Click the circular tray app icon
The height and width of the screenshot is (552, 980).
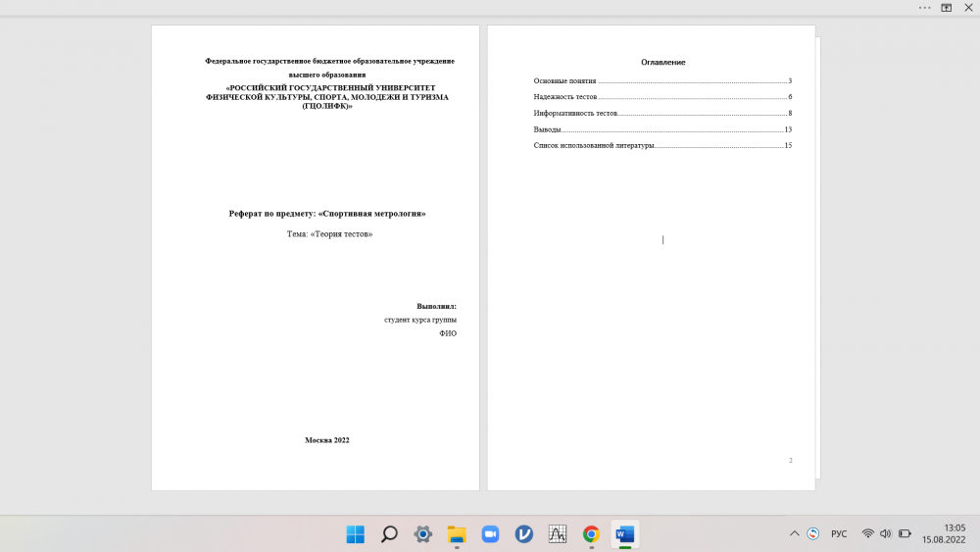pos(813,533)
